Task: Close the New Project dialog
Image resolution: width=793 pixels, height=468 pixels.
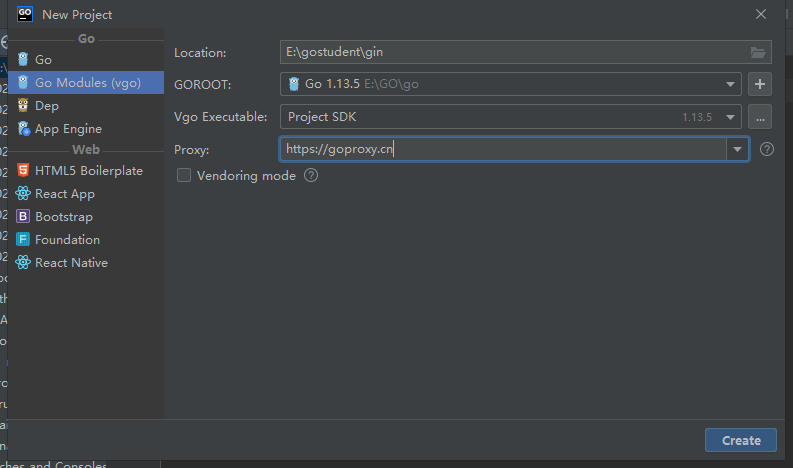Action: click(x=761, y=14)
